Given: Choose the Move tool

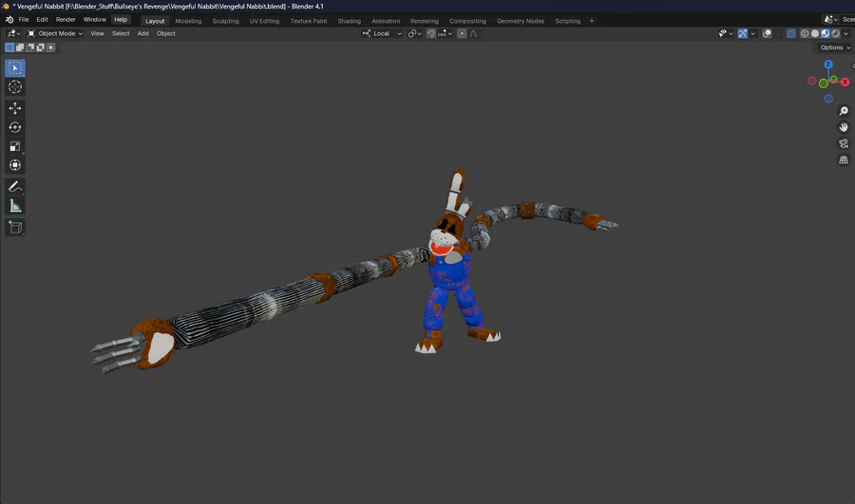Looking at the screenshot, I should point(14,108).
